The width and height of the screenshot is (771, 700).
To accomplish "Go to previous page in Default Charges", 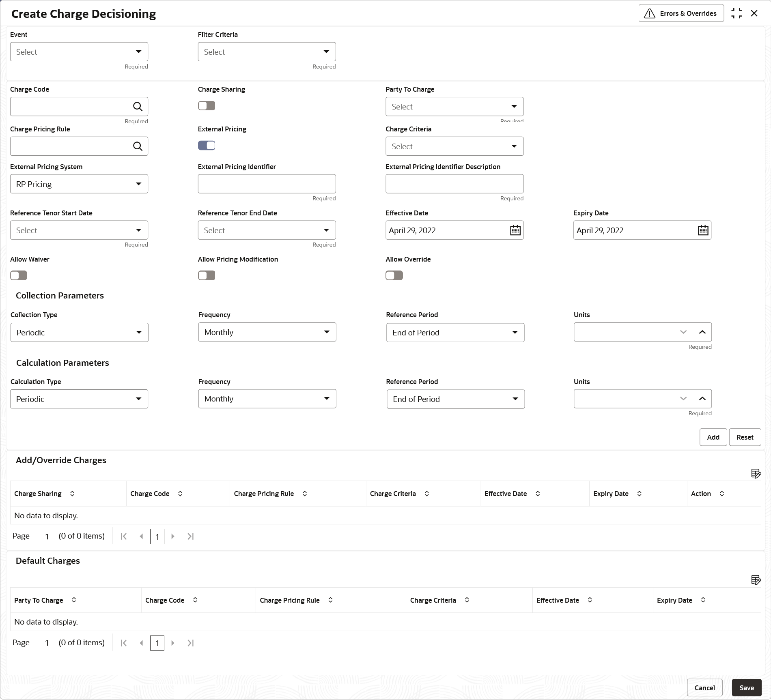I will click(x=141, y=643).
